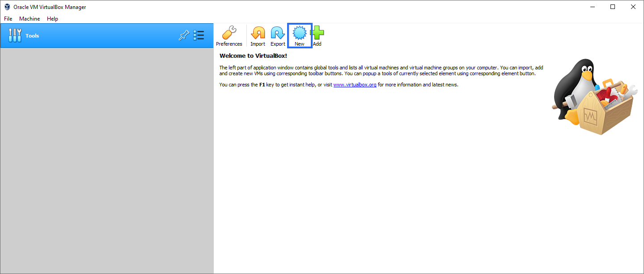This screenshot has height=274, width=644.
Task: Open the Tools list menu icon
Action: 199,36
